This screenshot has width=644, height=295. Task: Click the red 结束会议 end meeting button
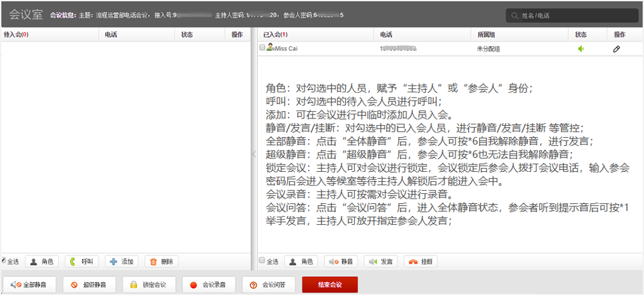pyautogui.click(x=330, y=285)
